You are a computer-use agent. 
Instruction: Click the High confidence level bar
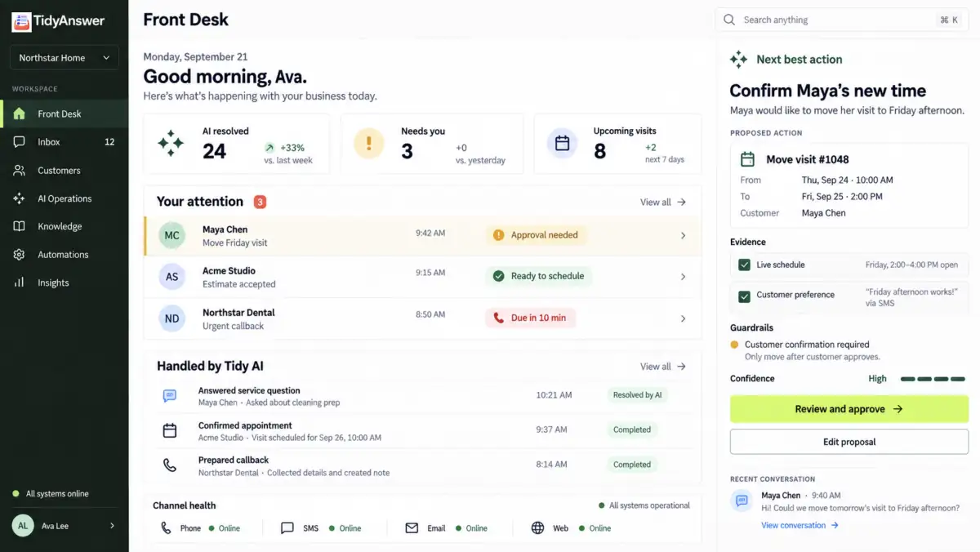(x=934, y=379)
